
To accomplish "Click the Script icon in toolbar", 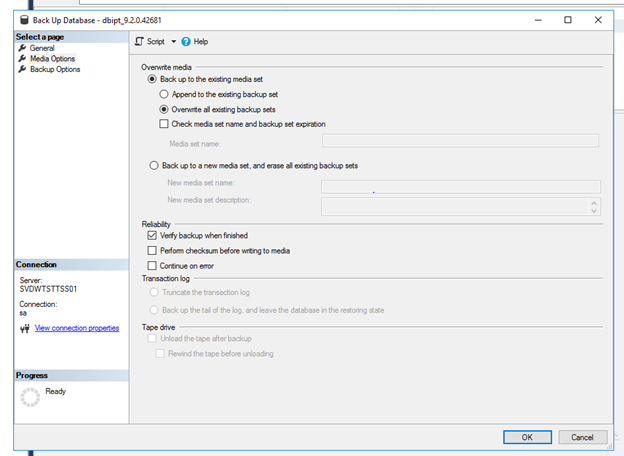I will pyautogui.click(x=139, y=41).
